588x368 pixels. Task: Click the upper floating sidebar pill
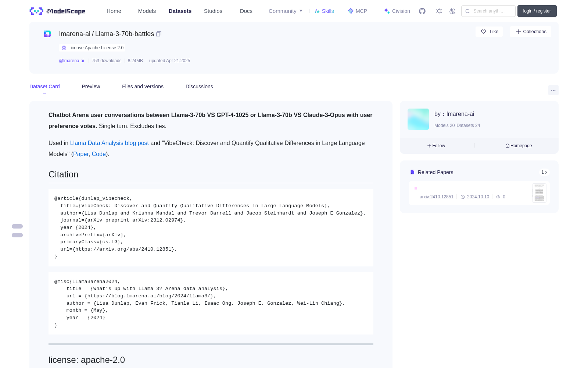[17, 226]
